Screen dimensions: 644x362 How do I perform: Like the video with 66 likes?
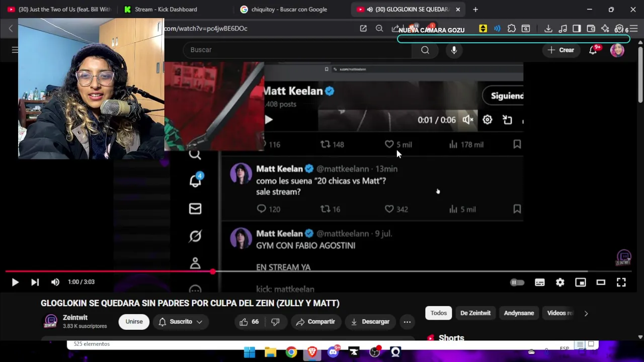[249, 322]
